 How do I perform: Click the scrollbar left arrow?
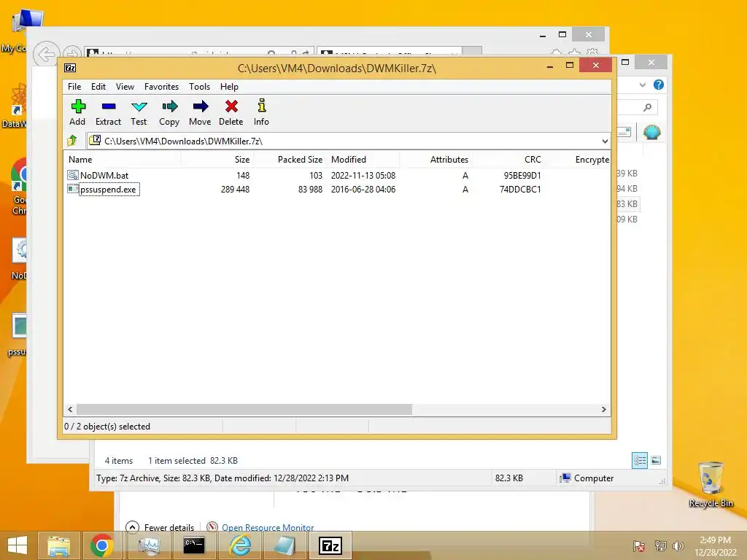coord(71,410)
